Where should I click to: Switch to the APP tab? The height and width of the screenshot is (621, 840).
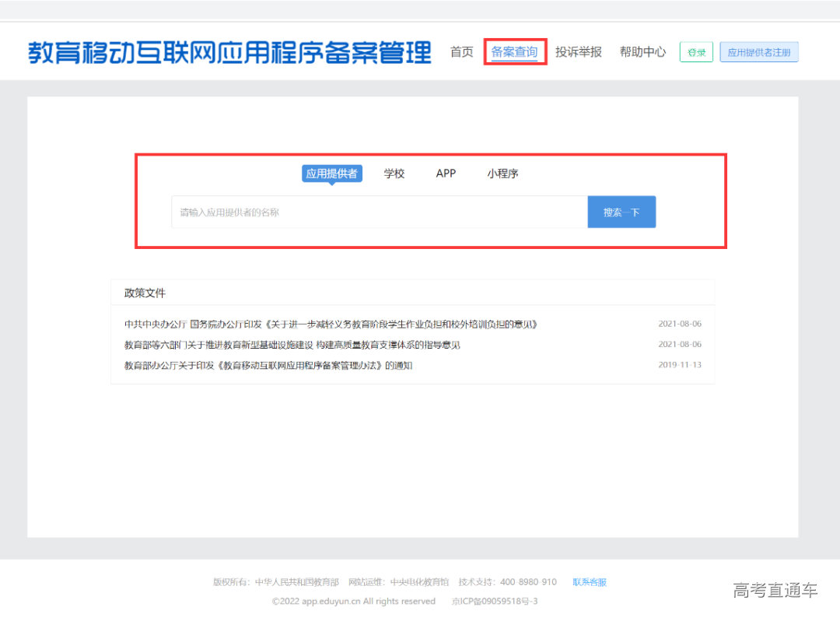445,174
